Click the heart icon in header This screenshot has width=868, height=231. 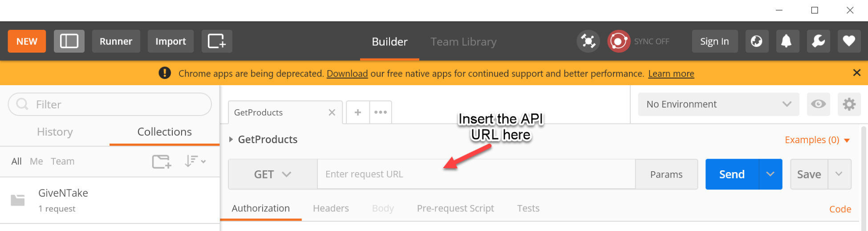pos(849,41)
